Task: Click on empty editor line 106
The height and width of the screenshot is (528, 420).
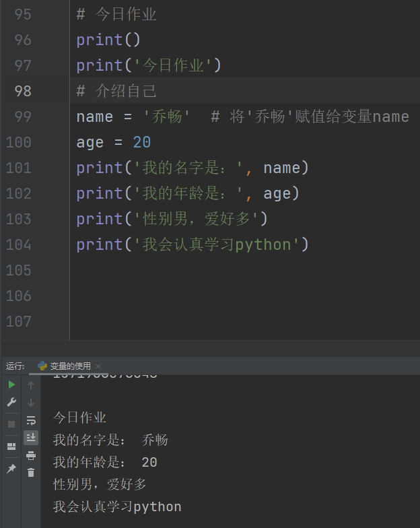Action: coord(202,296)
